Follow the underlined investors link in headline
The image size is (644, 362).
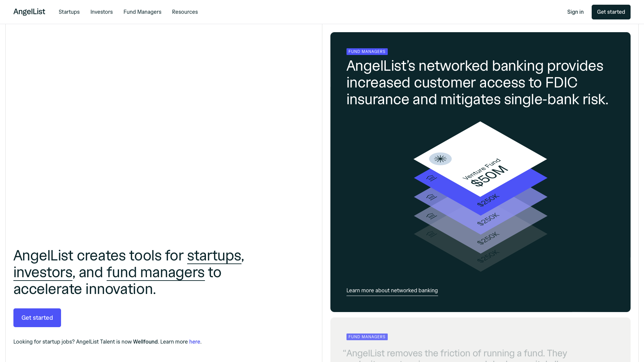pos(43,273)
